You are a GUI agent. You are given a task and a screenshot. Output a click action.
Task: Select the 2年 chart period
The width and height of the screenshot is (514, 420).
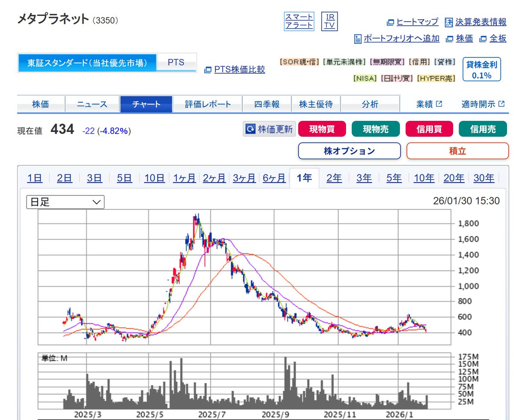click(x=334, y=178)
